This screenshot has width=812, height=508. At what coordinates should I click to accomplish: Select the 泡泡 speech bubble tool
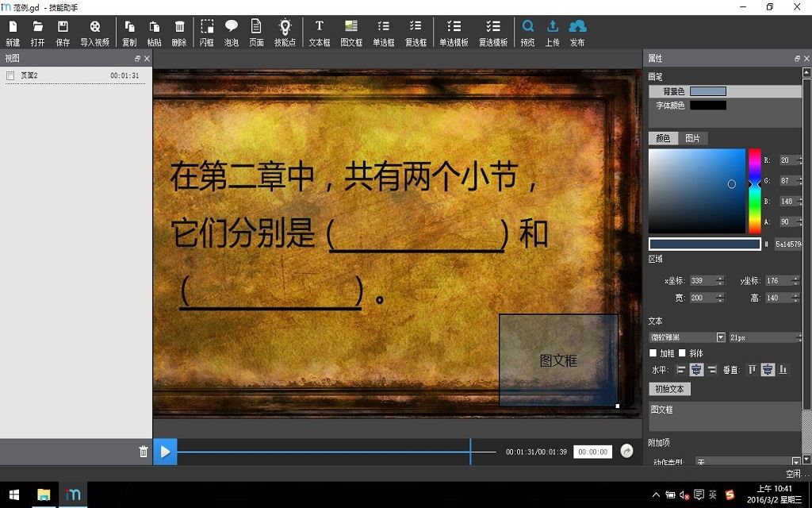[231, 33]
